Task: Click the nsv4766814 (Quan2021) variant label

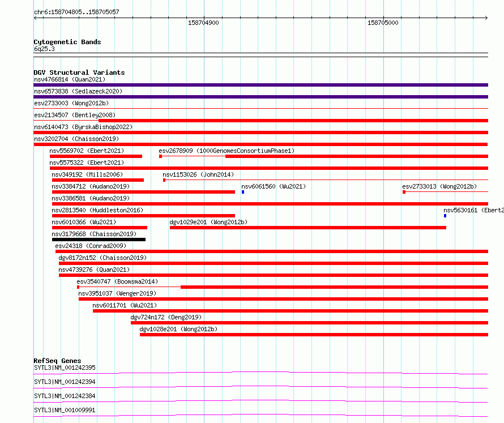Action: tap(70, 79)
